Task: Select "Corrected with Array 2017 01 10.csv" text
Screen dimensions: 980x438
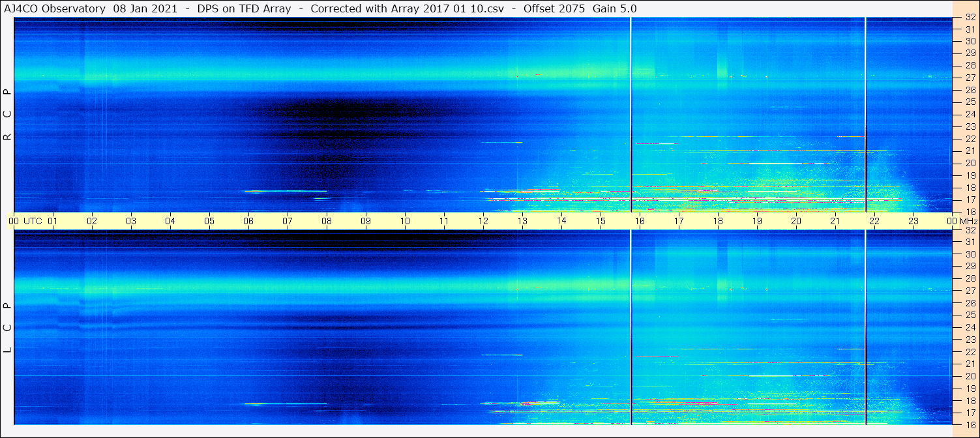Action: tap(408, 8)
